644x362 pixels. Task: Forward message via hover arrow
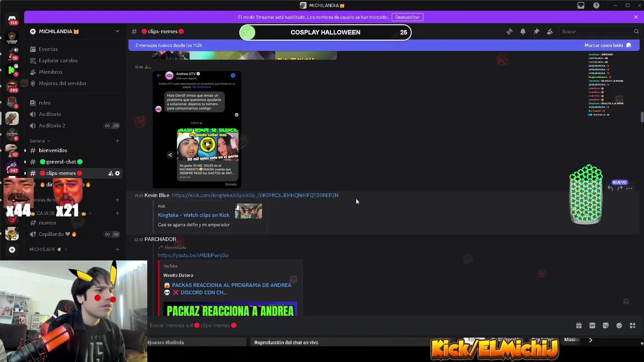click(x=620, y=189)
